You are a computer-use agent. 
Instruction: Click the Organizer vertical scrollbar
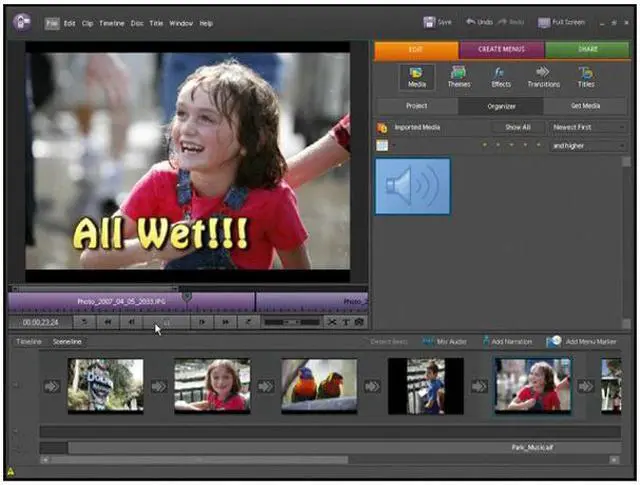click(626, 242)
